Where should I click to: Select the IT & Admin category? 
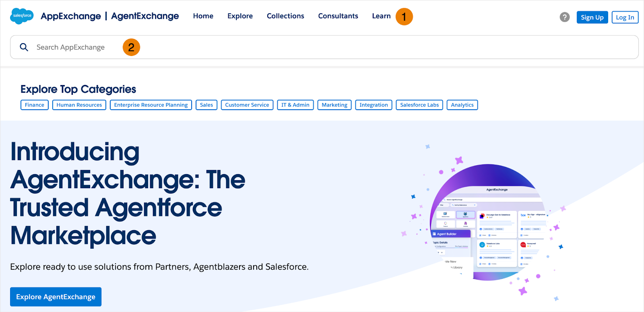(x=295, y=105)
